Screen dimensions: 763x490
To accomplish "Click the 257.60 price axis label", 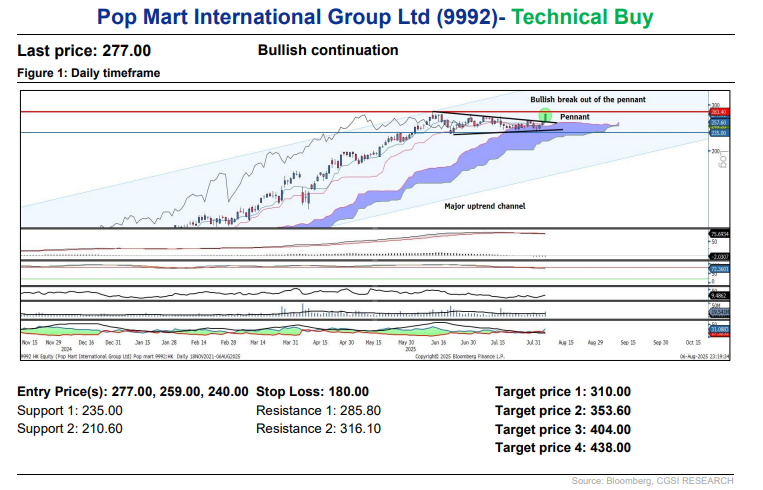I will tap(719, 123).
